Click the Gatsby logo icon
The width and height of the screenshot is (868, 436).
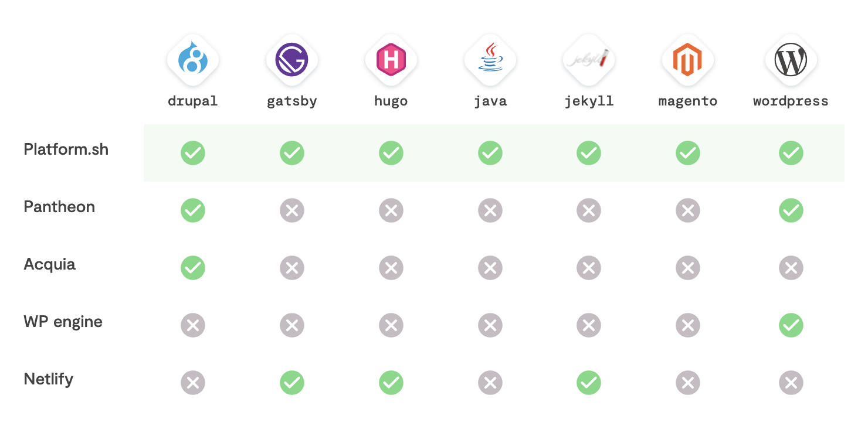click(292, 60)
